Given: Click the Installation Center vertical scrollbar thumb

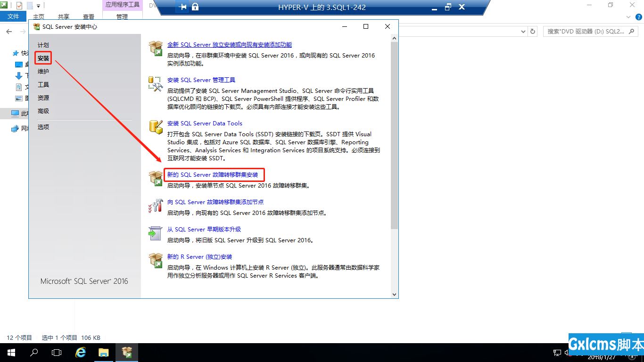Looking at the screenshot, I should point(395,136).
